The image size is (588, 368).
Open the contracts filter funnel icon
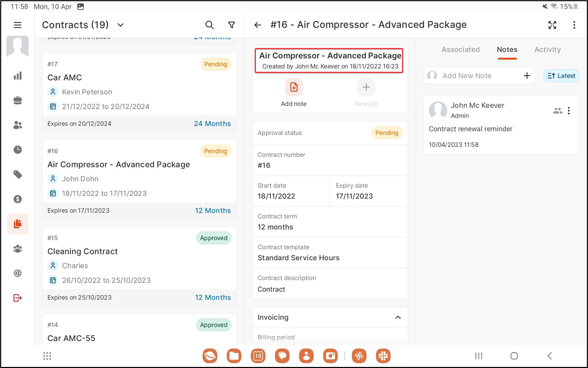[232, 25]
